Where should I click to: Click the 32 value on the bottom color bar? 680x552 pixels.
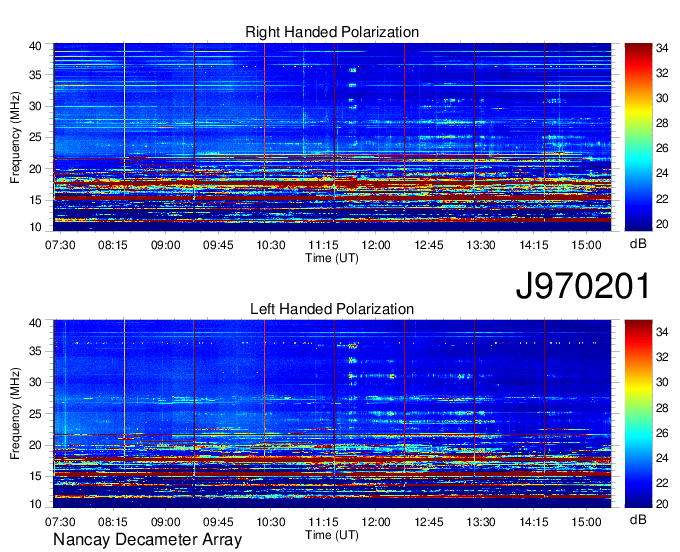click(662, 357)
